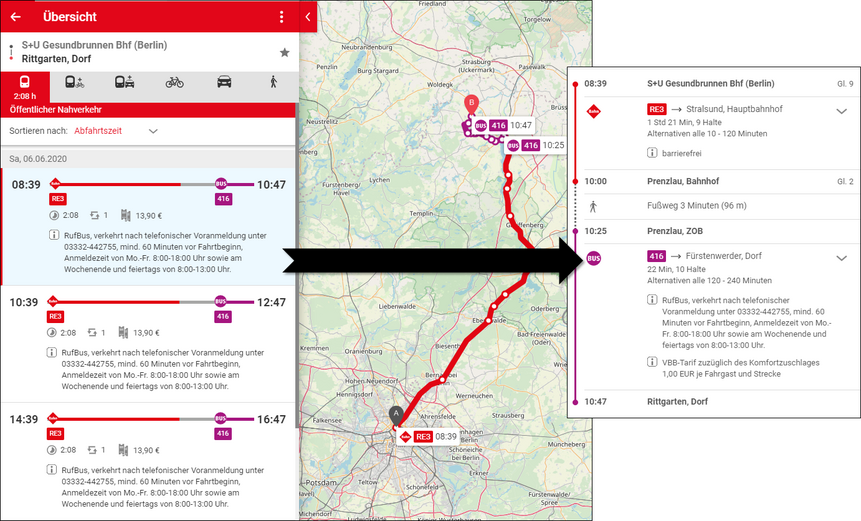Screen dimensions: 861x521
Task: Click the RufBus info icon in the detail panel
Action: pyautogui.click(x=652, y=300)
